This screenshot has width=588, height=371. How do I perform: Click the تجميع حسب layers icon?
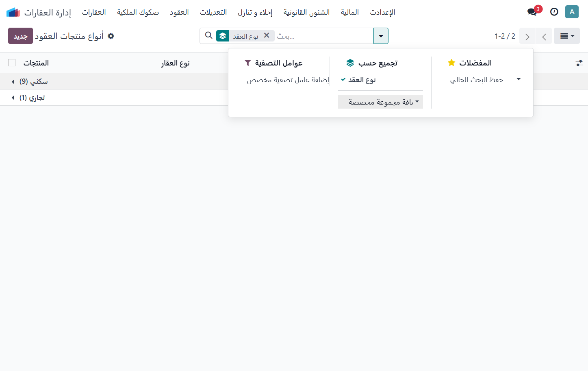click(x=350, y=63)
